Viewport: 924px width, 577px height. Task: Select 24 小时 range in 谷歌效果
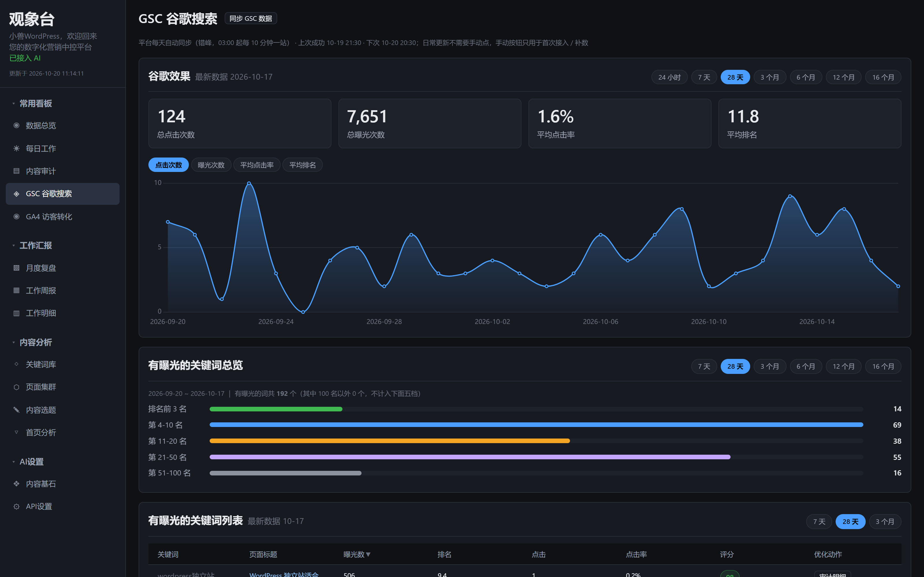point(669,77)
